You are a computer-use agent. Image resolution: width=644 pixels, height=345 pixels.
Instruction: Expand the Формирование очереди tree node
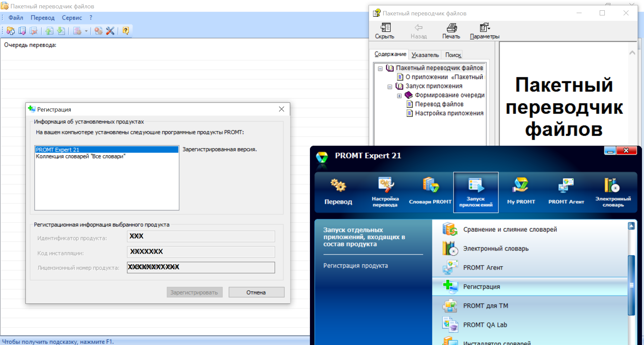coord(399,96)
